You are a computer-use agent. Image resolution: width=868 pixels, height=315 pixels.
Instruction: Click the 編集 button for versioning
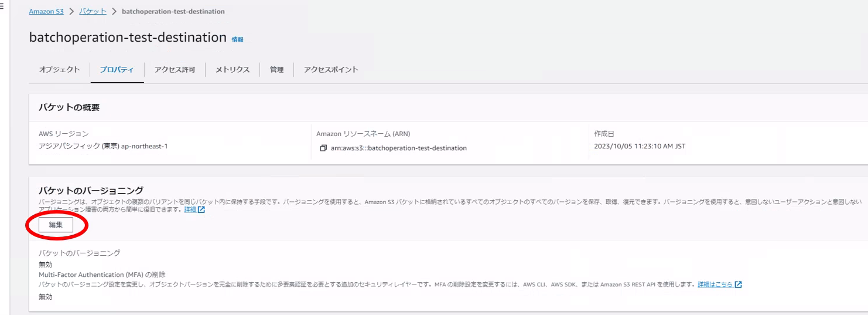point(56,225)
